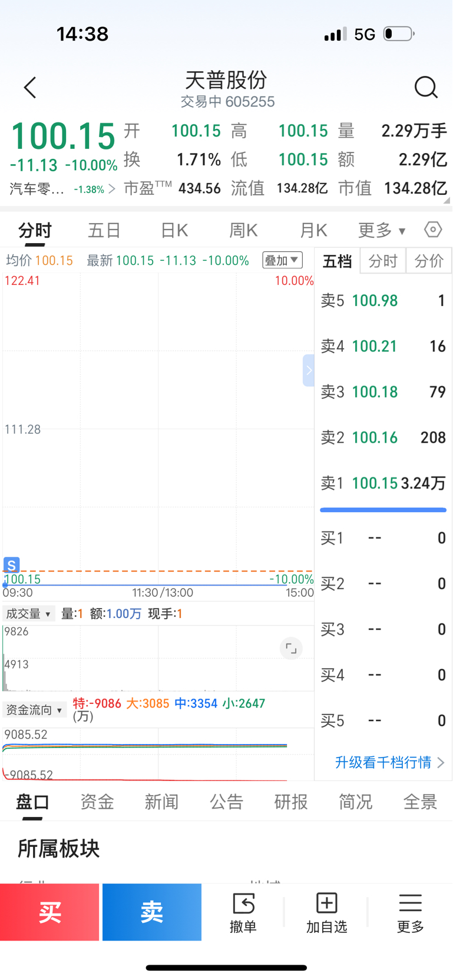Viewport: 453px width, 980px height.
Task: Select 卖2 row at 100.16
Action: tap(383, 437)
